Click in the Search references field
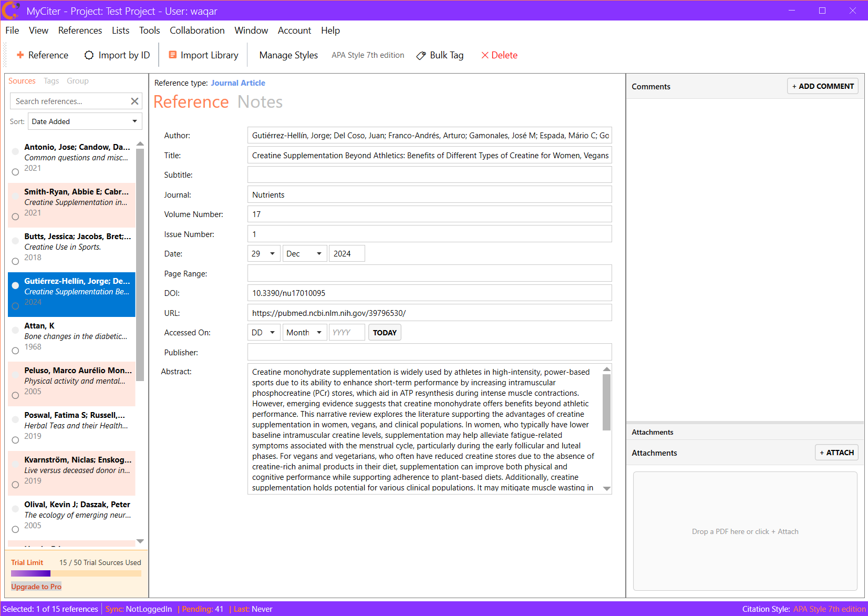Screen dimensions: 868x616 point(70,101)
